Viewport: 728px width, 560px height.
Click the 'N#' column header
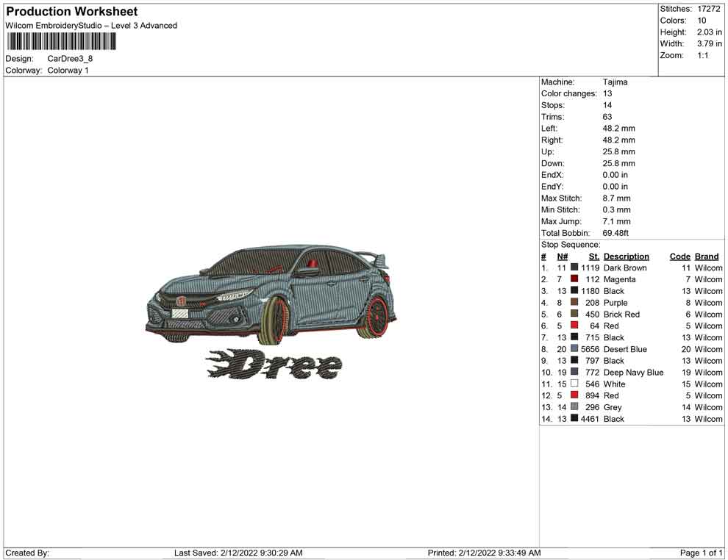563,256
